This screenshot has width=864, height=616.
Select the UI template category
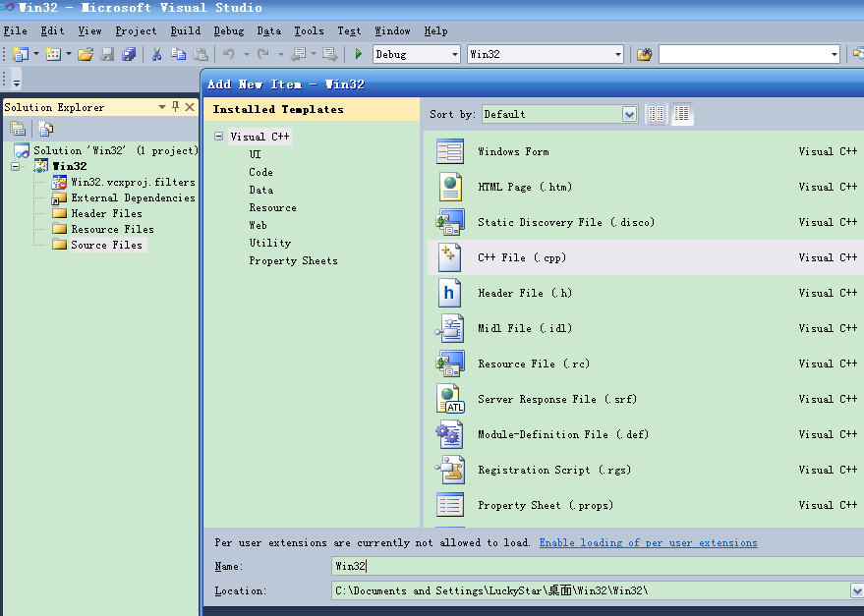coord(255,154)
